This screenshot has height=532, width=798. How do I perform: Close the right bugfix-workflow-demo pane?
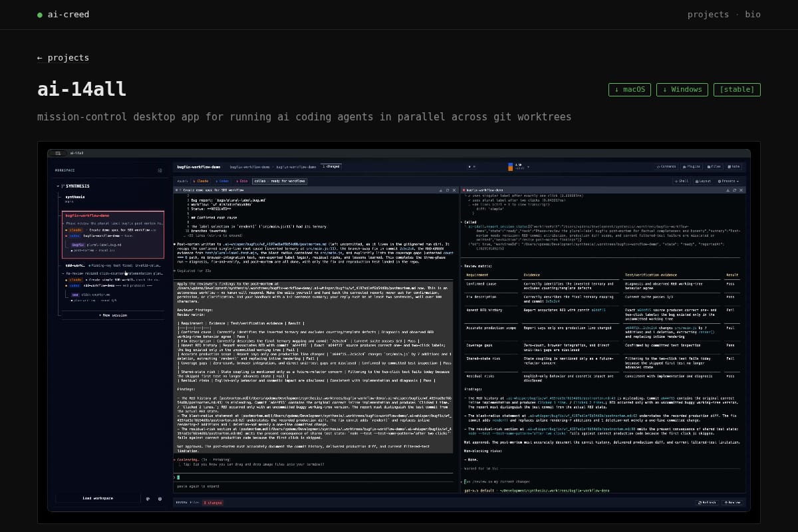point(741,190)
